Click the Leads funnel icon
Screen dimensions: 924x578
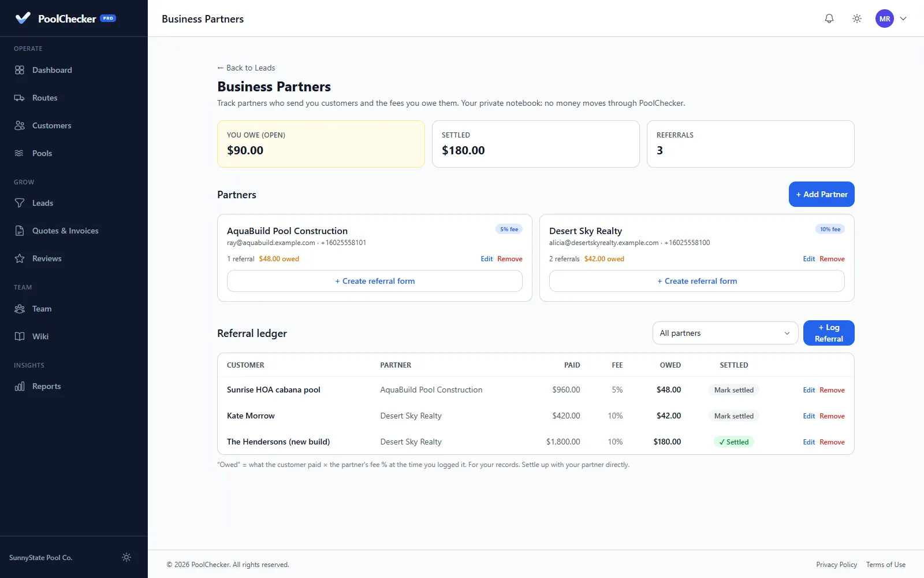(x=20, y=203)
